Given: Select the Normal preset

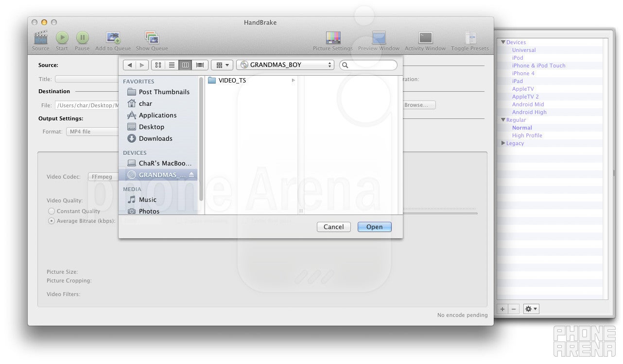Looking at the screenshot, I should pyautogui.click(x=522, y=128).
